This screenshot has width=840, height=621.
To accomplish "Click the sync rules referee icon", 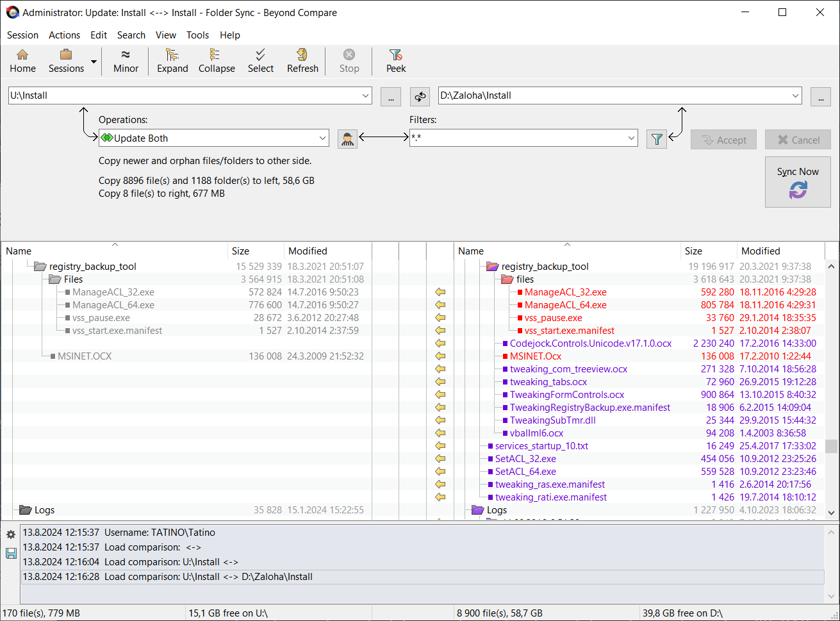I will tap(347, 139).
